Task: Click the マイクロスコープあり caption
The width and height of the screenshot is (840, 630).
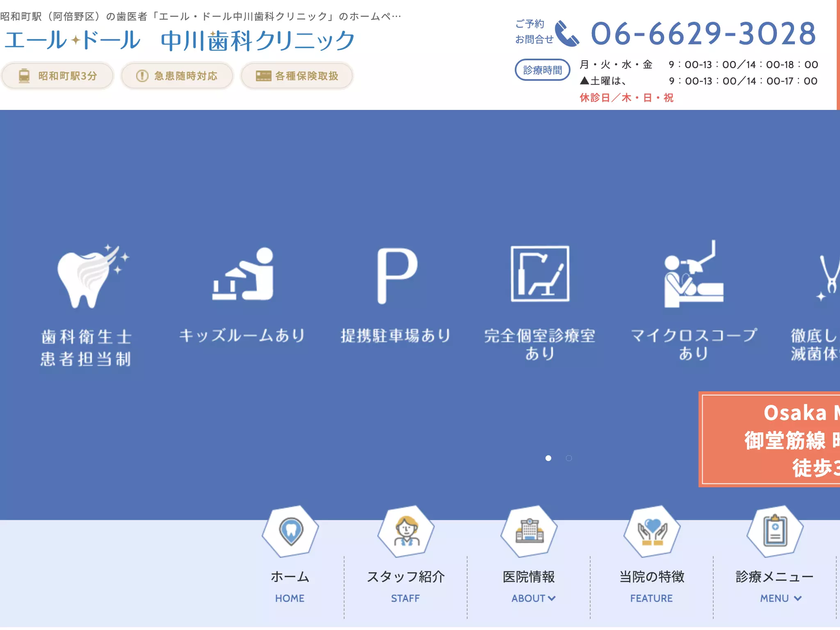Action: [694, 345]
